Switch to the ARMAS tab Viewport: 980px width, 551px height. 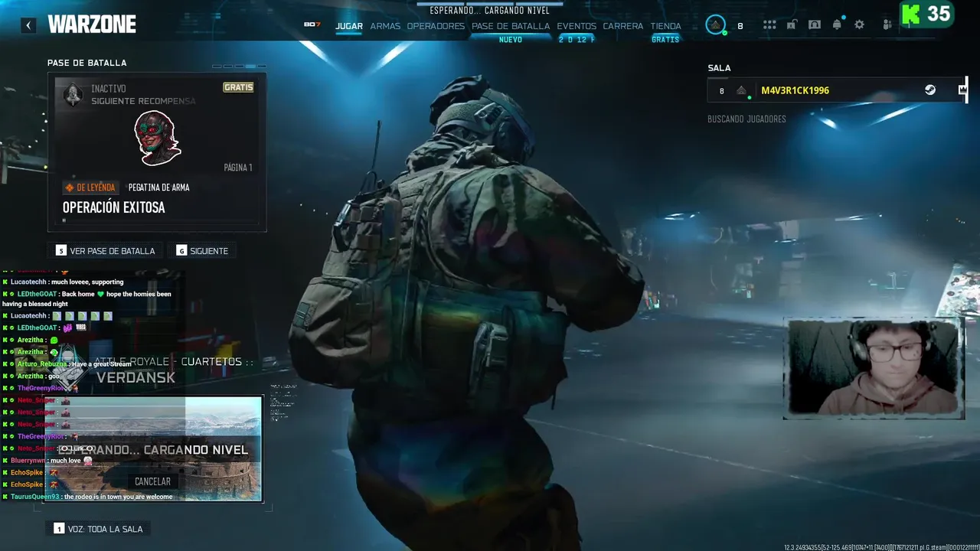385,26
